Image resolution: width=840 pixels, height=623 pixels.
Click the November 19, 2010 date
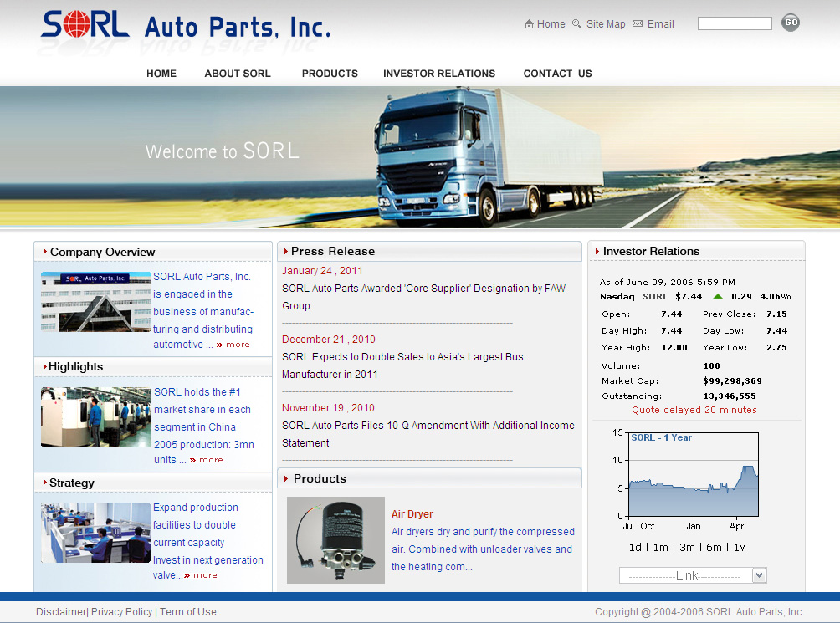pos(328,408)
